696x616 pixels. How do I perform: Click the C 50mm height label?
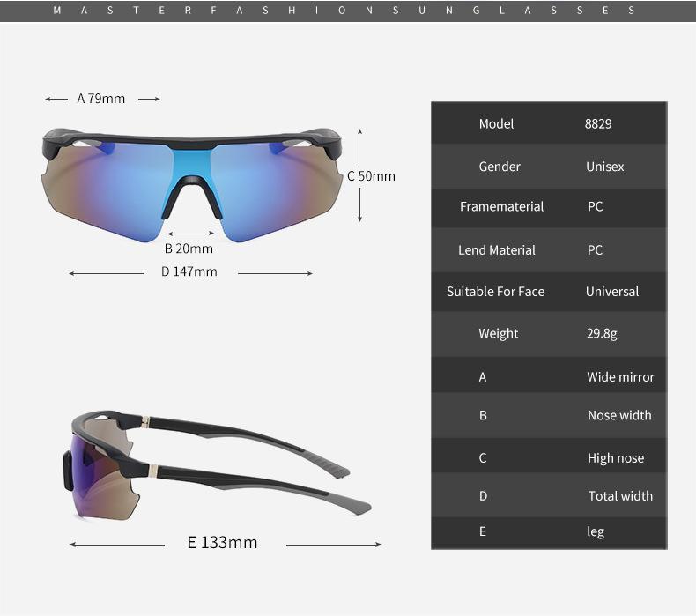(371, 175)
